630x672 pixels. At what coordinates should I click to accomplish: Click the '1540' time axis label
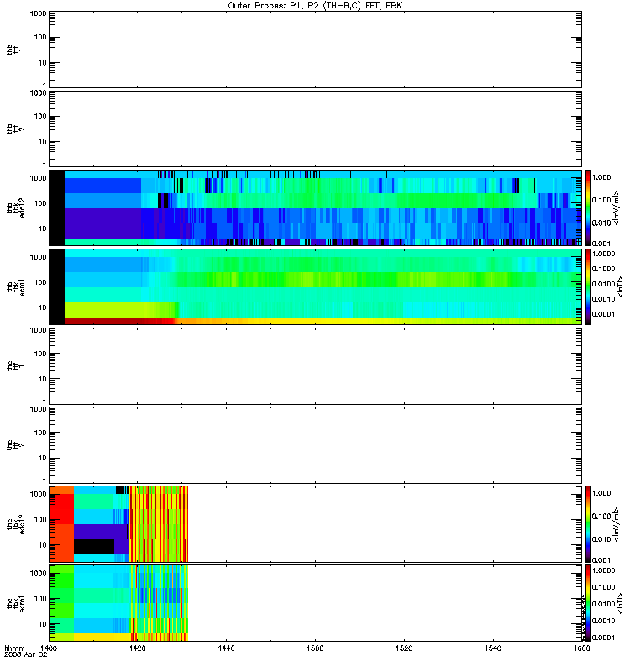click(493, 648)
